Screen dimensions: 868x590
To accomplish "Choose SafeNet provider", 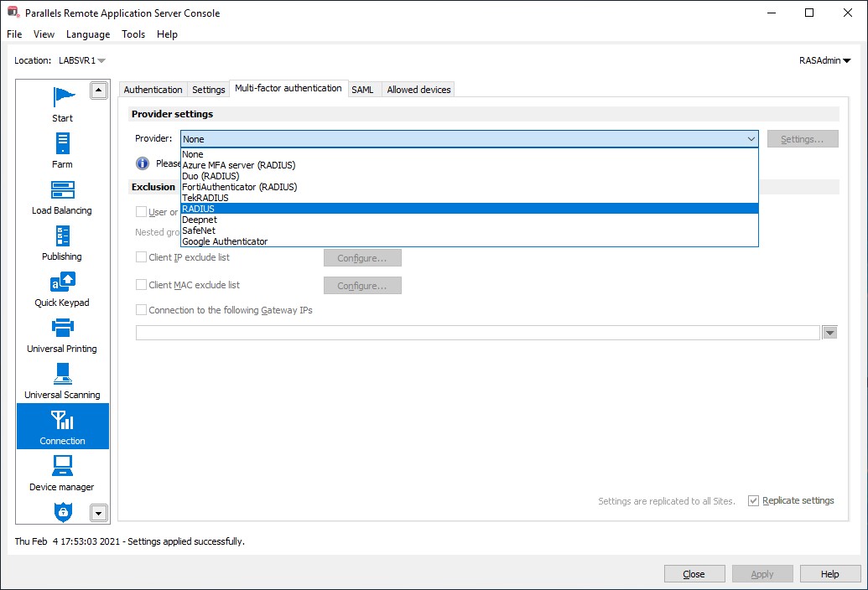I will pos(470,230).
